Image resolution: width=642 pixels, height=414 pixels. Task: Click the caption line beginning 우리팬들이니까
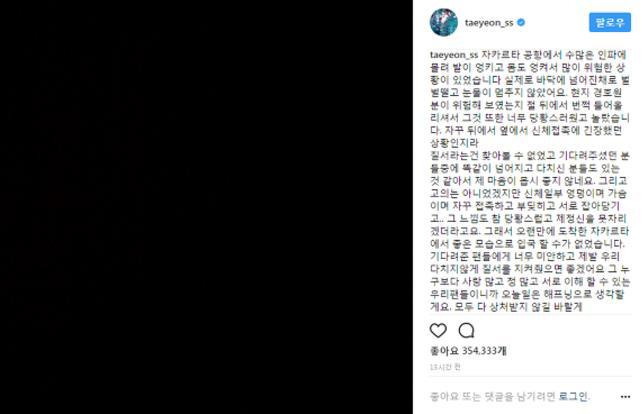527,294
